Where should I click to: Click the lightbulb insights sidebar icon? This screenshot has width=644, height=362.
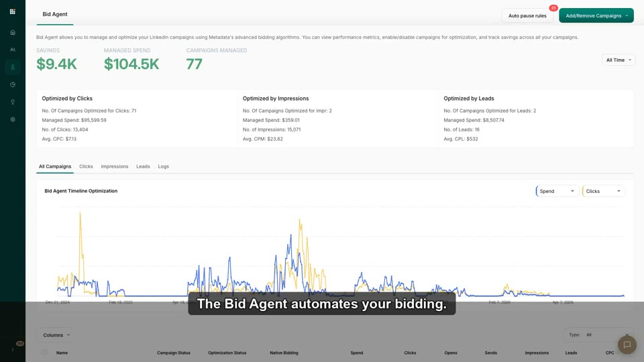click(12, 102)
